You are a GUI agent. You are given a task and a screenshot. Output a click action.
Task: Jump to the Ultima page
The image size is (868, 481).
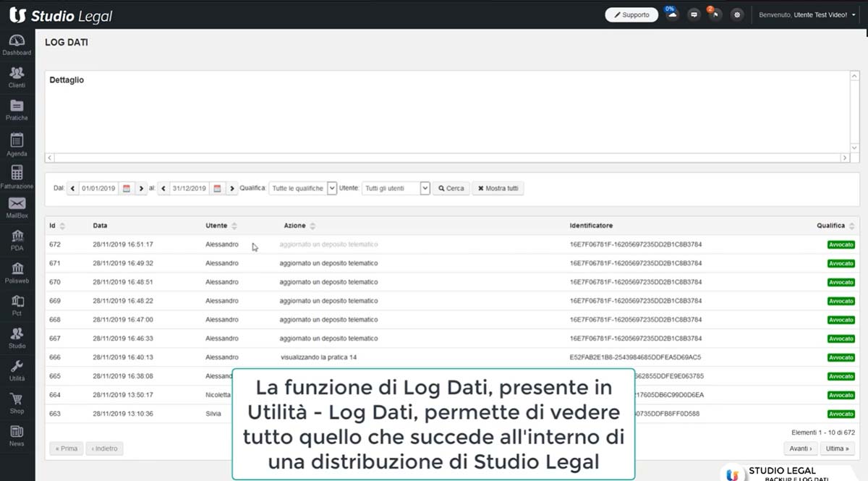tap(838, 448)
